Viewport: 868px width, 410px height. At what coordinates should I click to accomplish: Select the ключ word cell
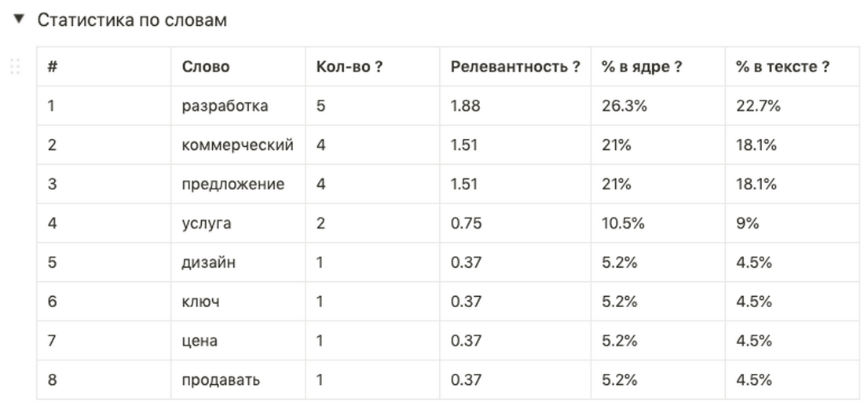pos(238,302)
